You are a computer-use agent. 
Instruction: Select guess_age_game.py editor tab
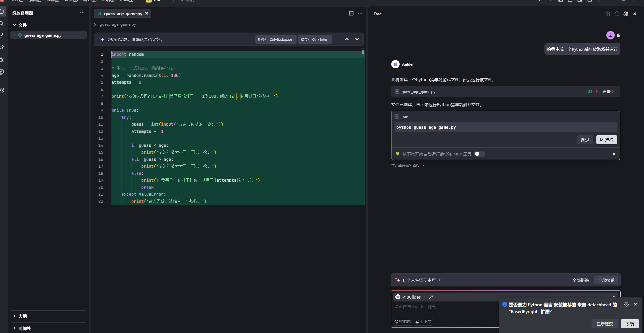123,14
